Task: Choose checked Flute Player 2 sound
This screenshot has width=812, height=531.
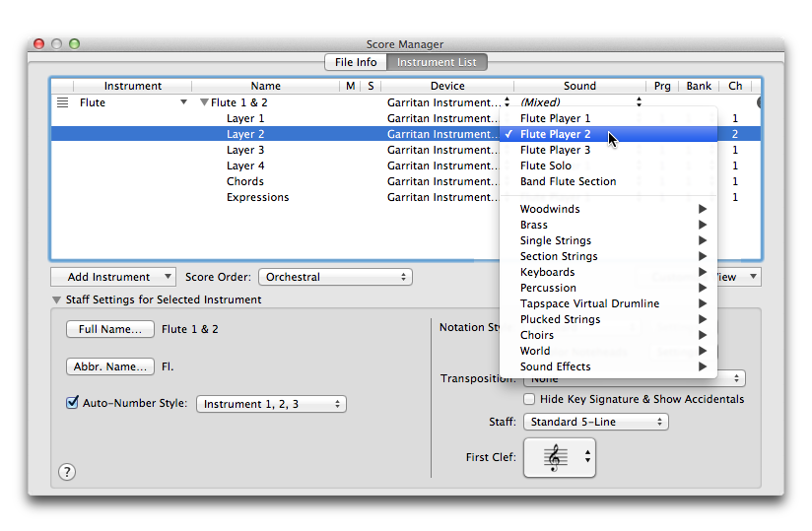Action: 608,134
